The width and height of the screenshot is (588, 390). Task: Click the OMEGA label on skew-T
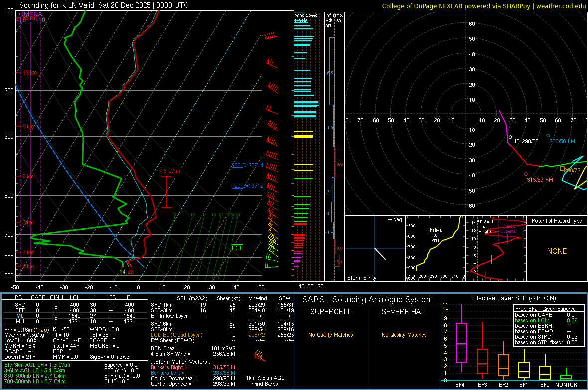31,14
